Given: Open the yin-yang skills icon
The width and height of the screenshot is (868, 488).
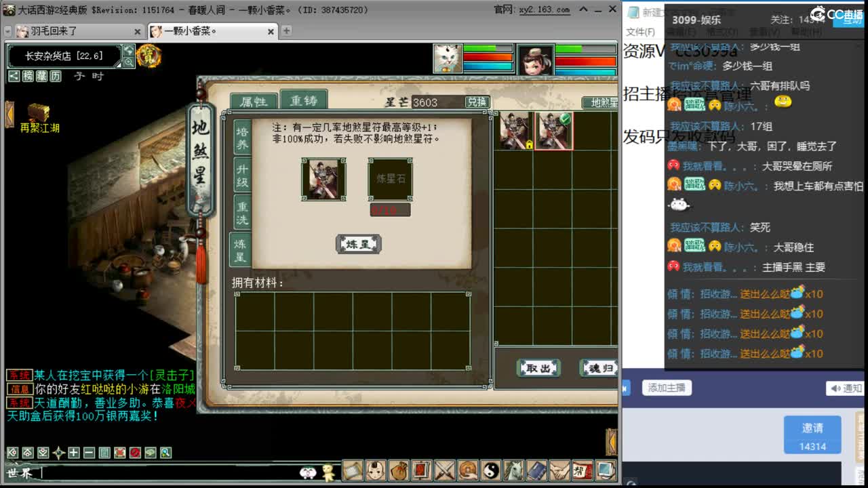Looking at the screenshot, I should click(490, 470).
